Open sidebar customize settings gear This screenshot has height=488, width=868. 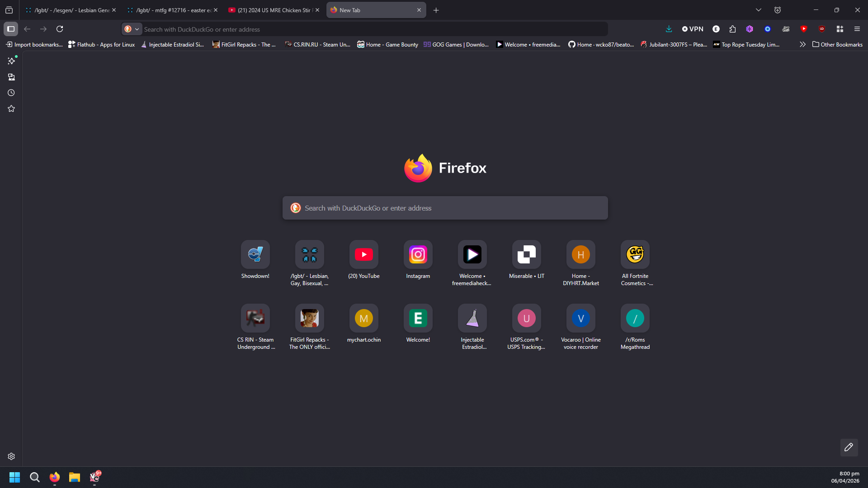click(x=11, y=456)
